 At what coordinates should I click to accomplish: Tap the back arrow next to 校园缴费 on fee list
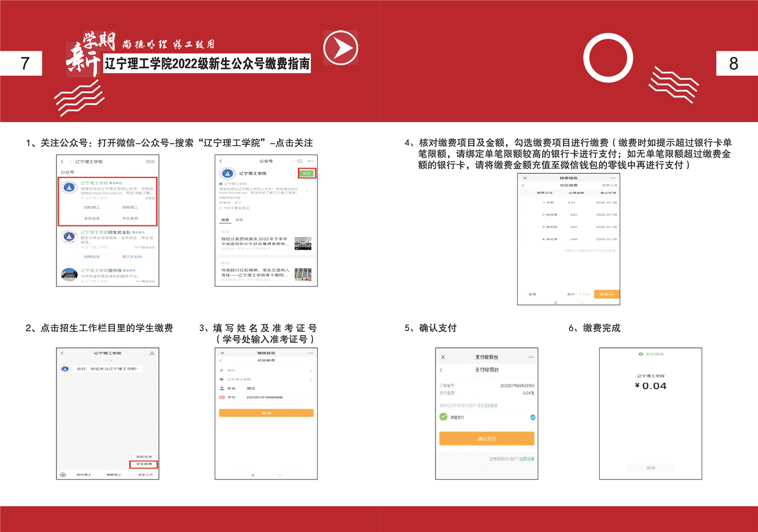[x=523, y=185]
